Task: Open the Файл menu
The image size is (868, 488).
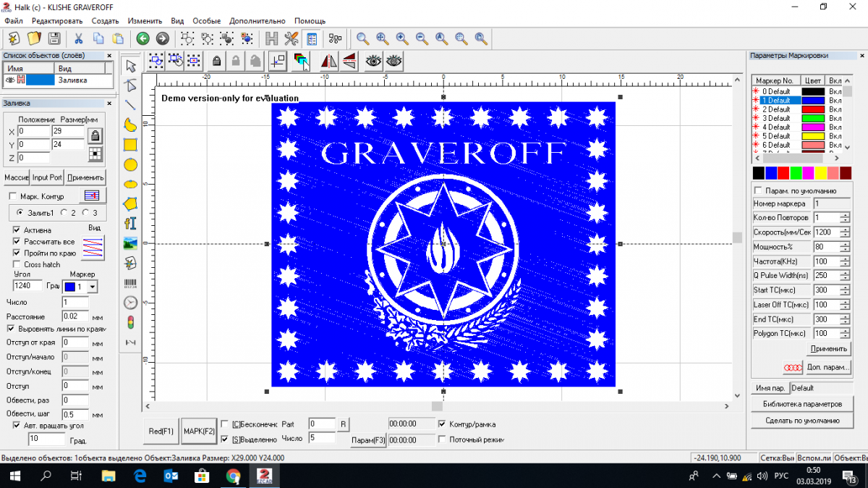Action: (14, 21)
